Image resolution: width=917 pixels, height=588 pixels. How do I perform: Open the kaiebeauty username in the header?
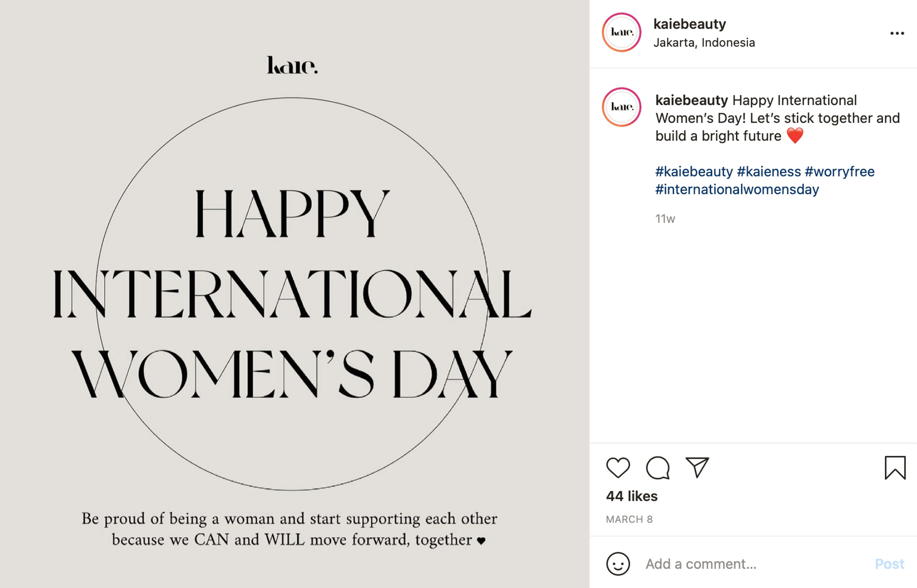coord(689,24)
